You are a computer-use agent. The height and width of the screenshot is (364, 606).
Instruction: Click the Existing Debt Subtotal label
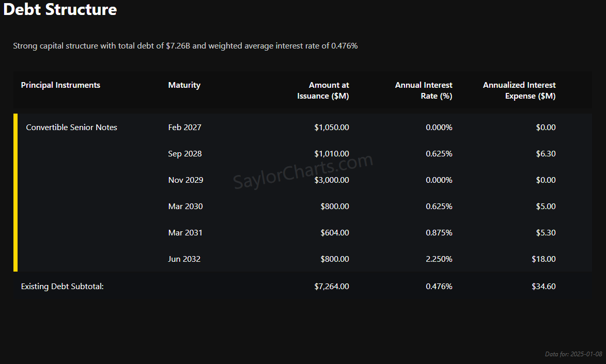(x=62, y=287)
